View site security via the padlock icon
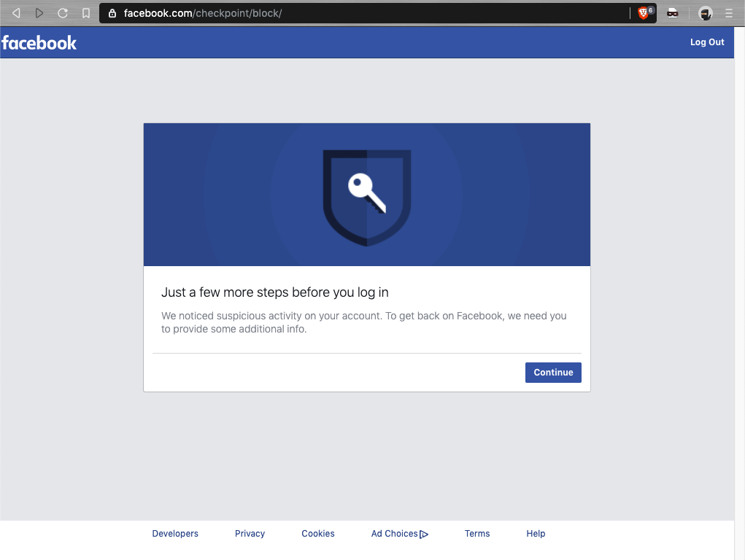Screen dimensions: 745x560 click(112, 13)
